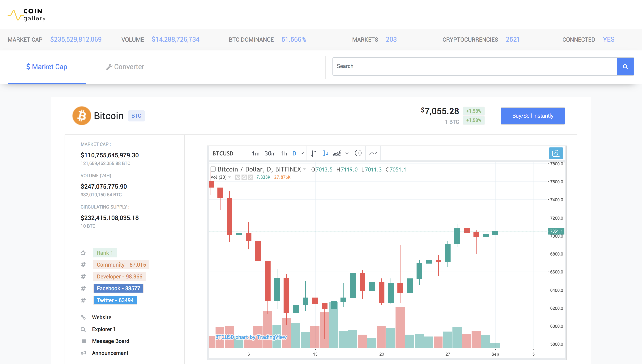
Task: Switch chart interval to 30m
Action: pyautogui.click(x=270, y=153)
